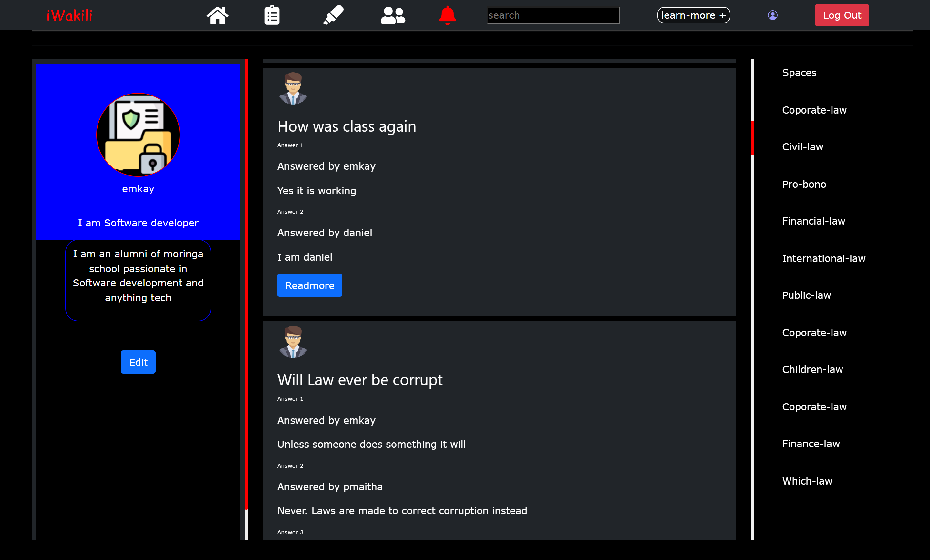Click emkay's profile picture

point(138,135)
